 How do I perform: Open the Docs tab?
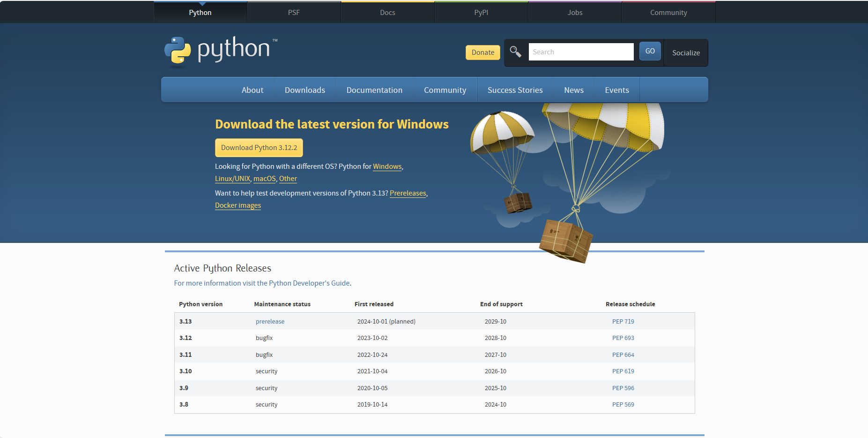[x=387, y=12]
